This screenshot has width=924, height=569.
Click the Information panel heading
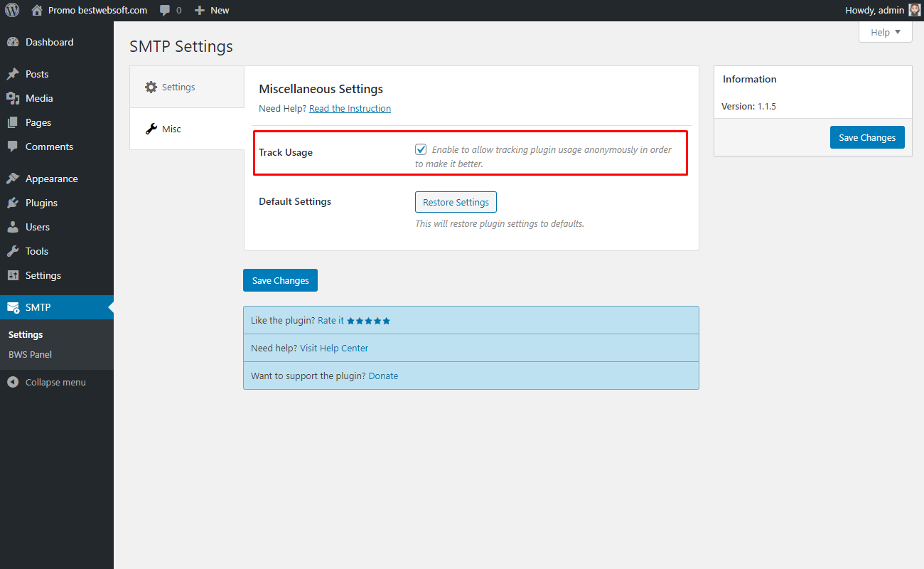pyautogui.click(x=749, y=79)
